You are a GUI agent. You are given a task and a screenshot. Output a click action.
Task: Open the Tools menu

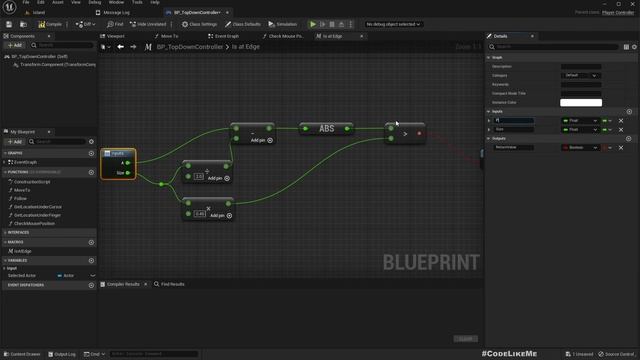pyautogui.click(x=137, y=2)
